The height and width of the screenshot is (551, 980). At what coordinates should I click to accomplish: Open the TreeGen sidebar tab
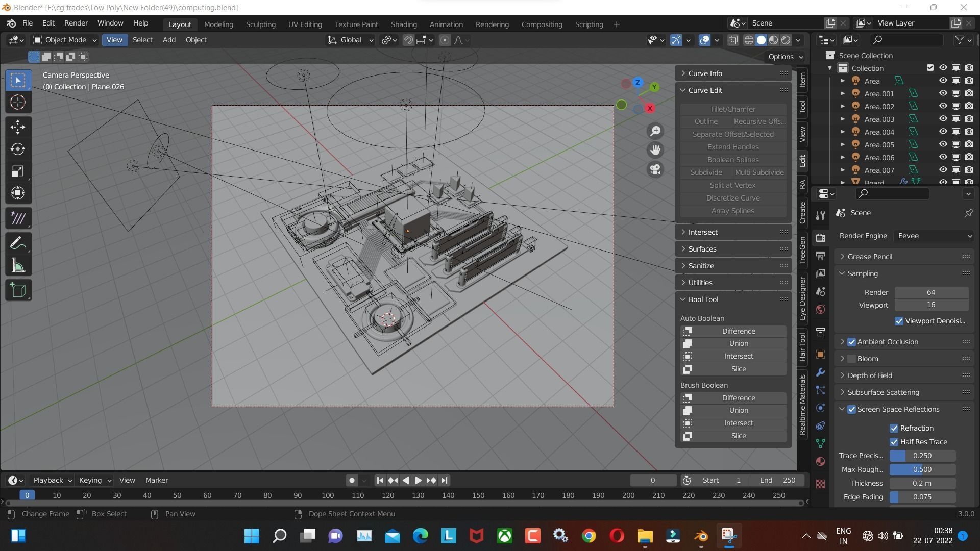802,249
